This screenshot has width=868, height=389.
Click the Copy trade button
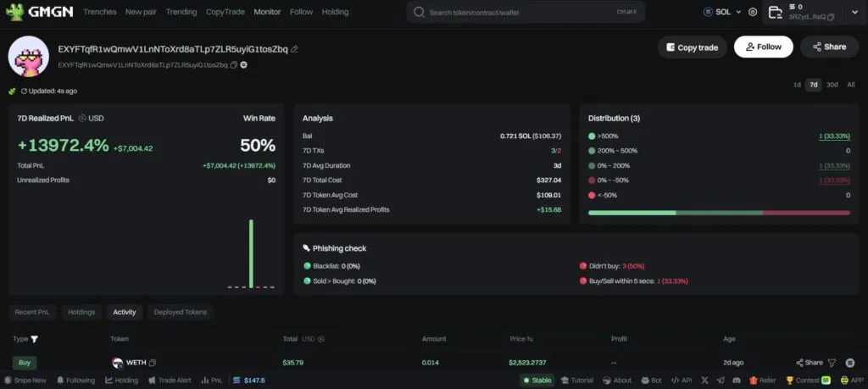[692, 47]
